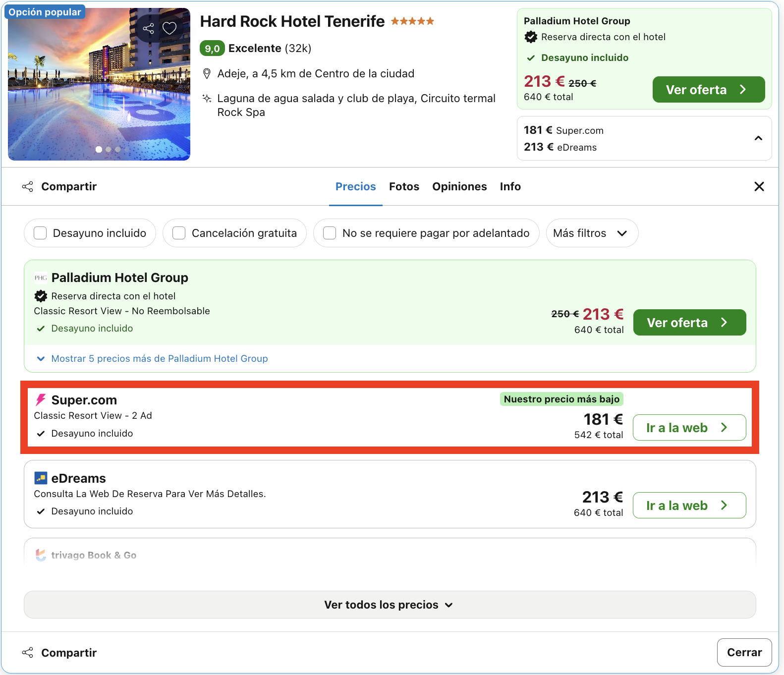Image resolution: width=784 pixels, height=675 pixels.
Task: Click the share icon on hotel photo
Action: [x=149, y=28]
